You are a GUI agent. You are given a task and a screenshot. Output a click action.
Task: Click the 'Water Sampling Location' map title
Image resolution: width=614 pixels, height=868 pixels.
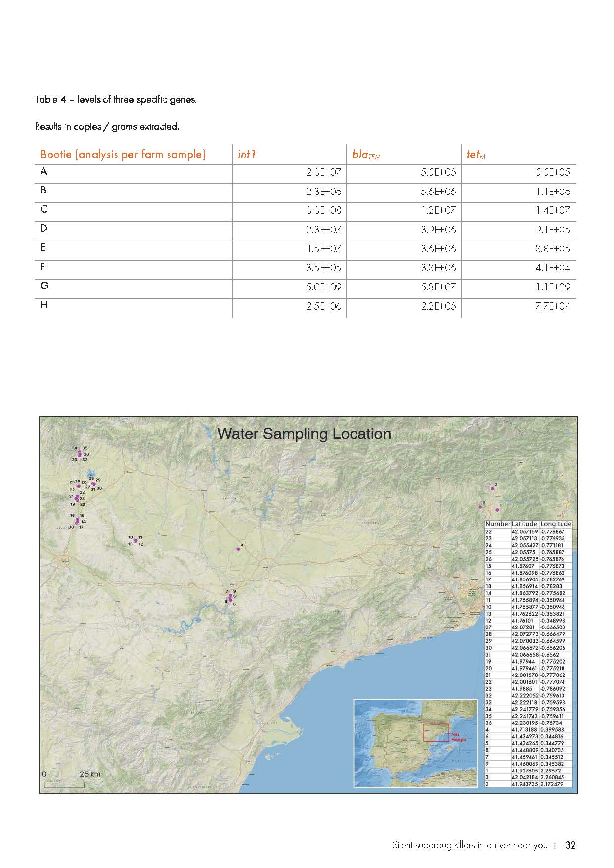[x=305, y=434]
